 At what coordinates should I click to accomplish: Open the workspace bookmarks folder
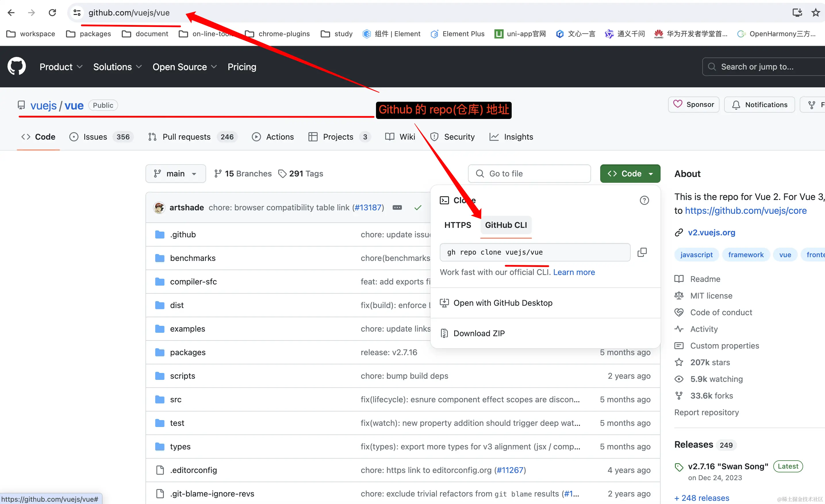point(31,34)
